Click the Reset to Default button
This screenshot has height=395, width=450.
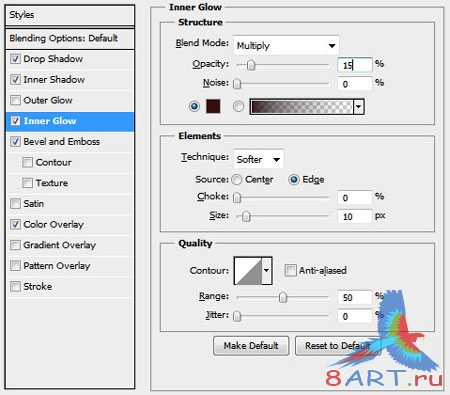pos(338,346)
